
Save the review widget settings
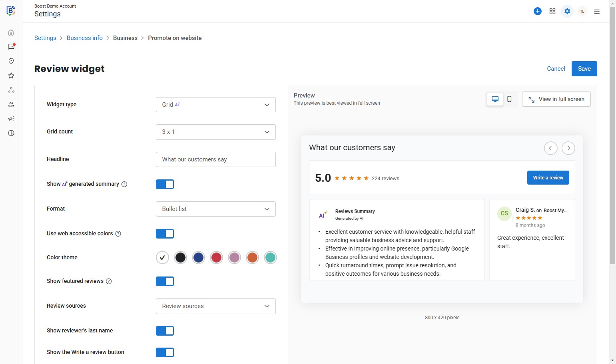pos(584,69)
